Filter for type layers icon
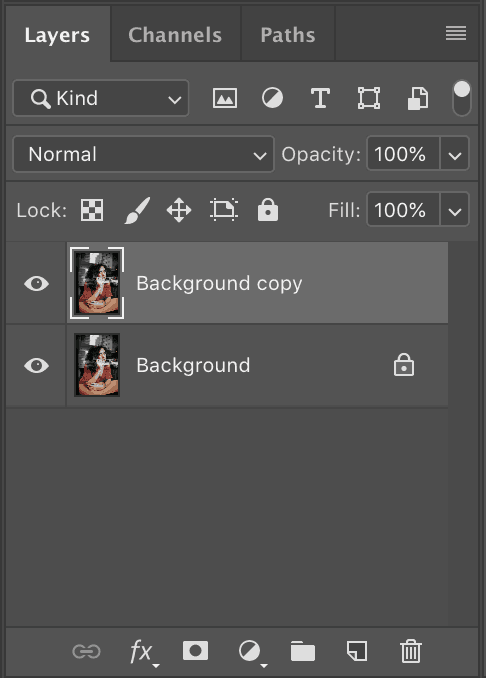This screenshot has width=486, height=678. pyautogui.click(x=320, y=98)
